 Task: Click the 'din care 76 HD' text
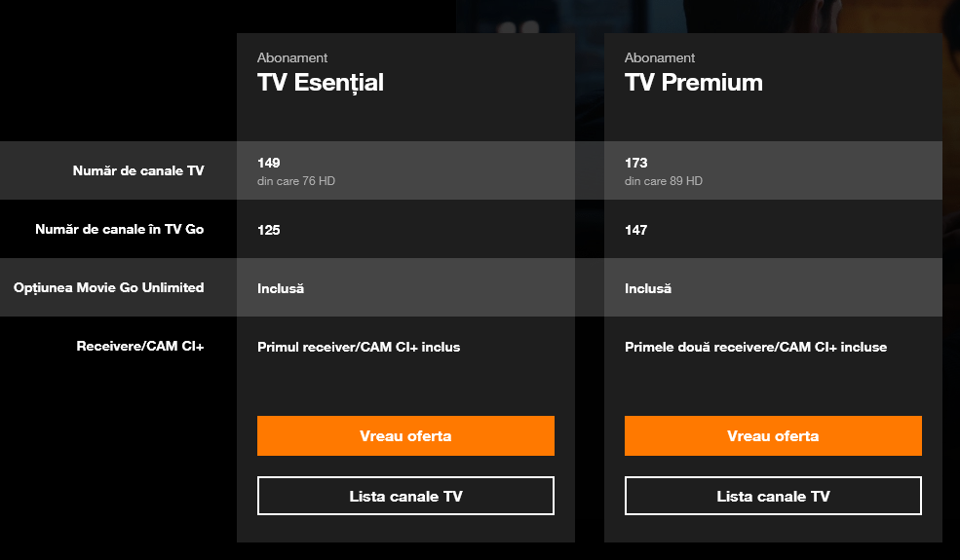296,181
